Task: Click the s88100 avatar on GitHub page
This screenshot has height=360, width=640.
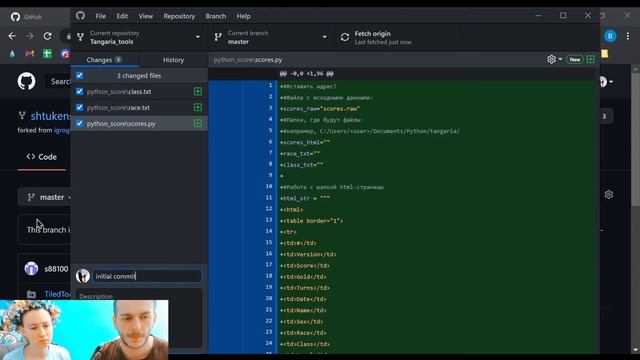Action: [x=31, y=269]
